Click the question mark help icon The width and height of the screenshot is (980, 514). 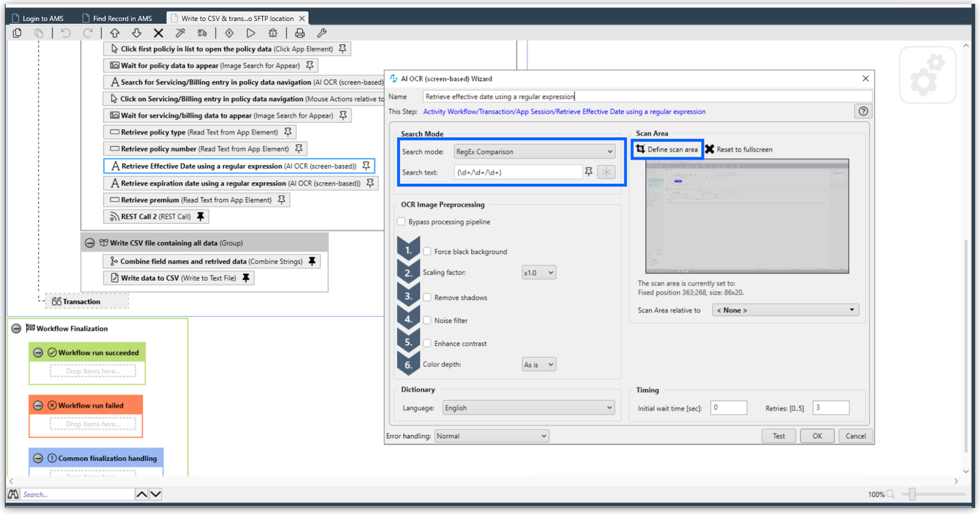[x=863, y=111]
